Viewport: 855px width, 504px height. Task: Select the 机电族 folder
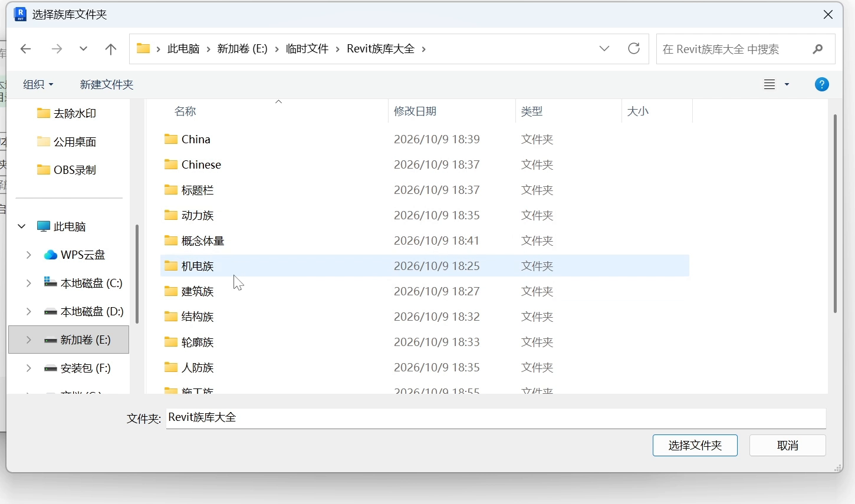425,266
